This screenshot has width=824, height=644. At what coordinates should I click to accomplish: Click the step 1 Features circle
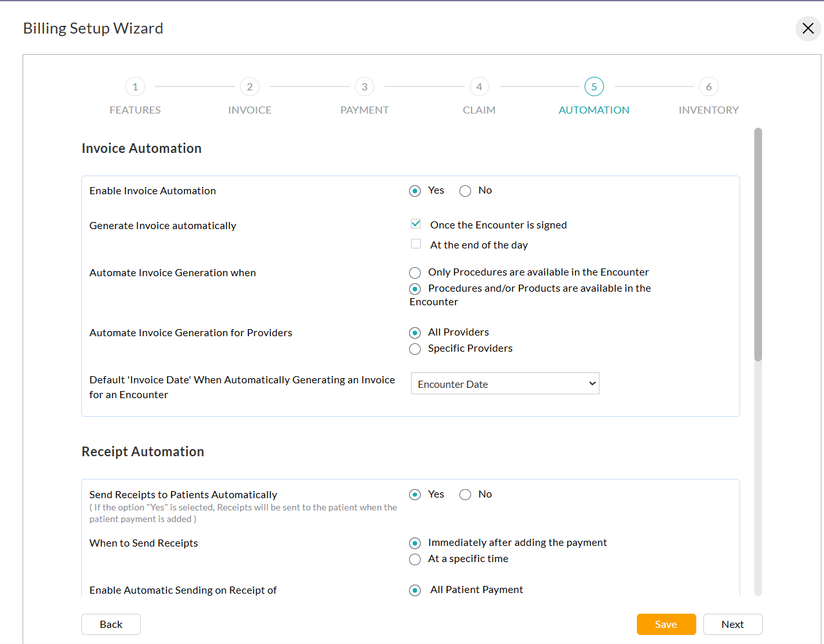(135, 86)
